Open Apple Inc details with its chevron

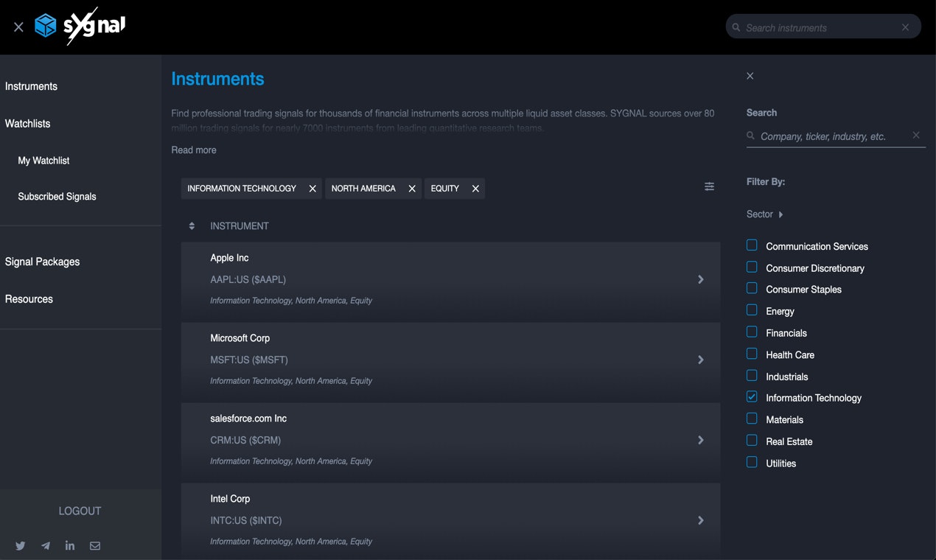tap(701, 279)
